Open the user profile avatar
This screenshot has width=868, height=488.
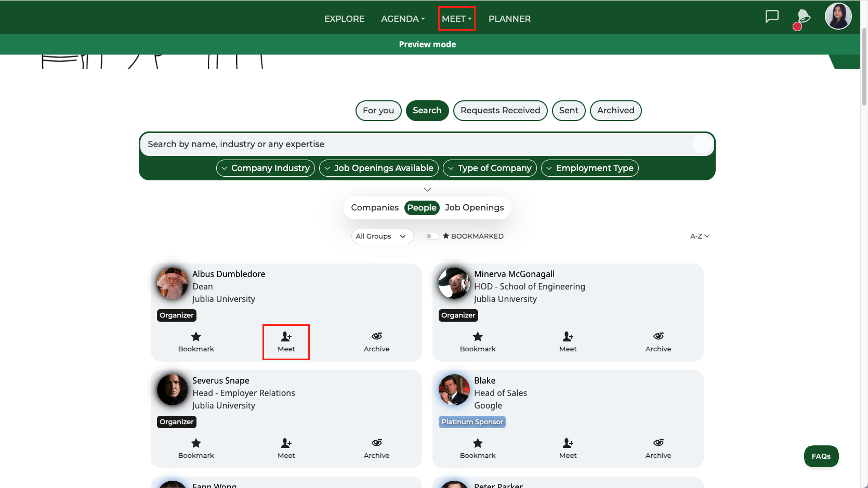[838, 16]
